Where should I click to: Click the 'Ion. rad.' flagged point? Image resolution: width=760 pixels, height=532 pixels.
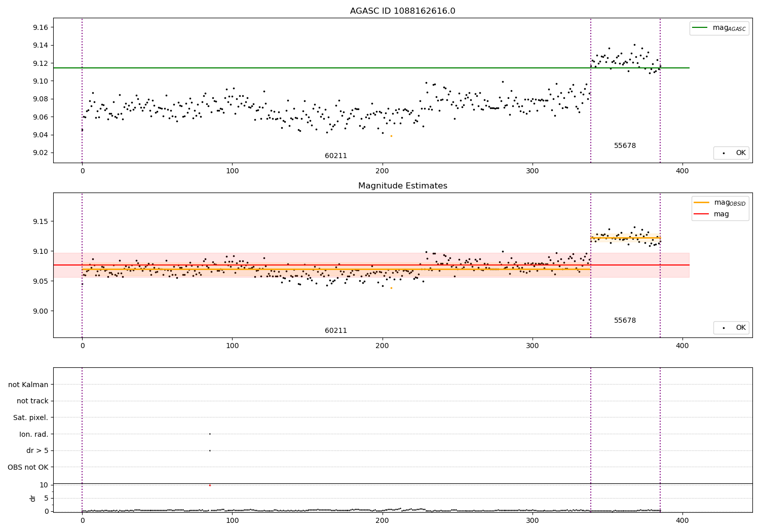pos(210,434)
